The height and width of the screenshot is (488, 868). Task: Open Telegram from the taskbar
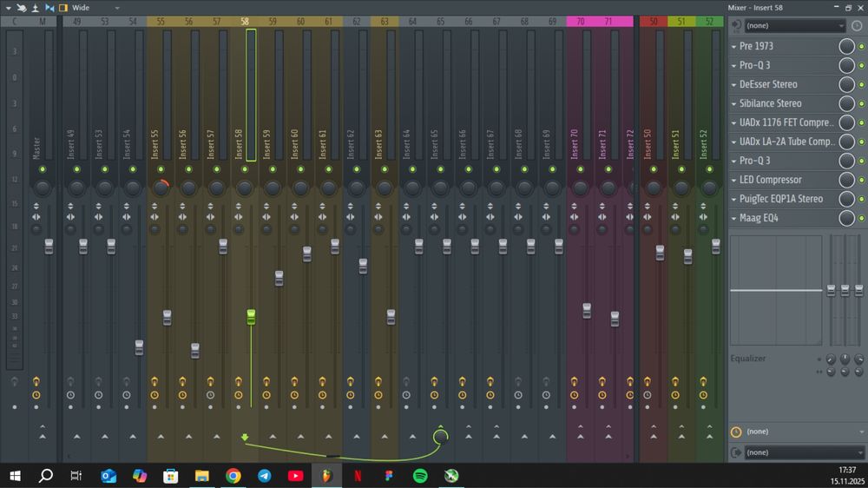click(265, 476)
